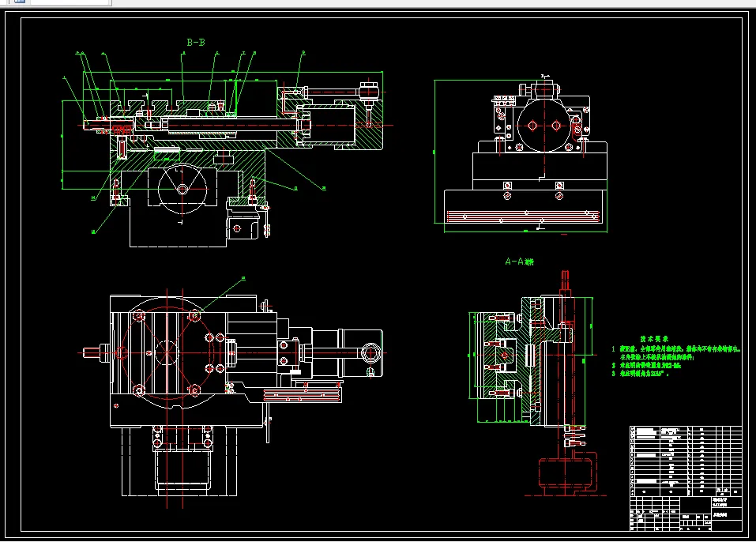Select the B-B hatched cross-section drawing view
756x542 pixels.
(x=228, y=149)
